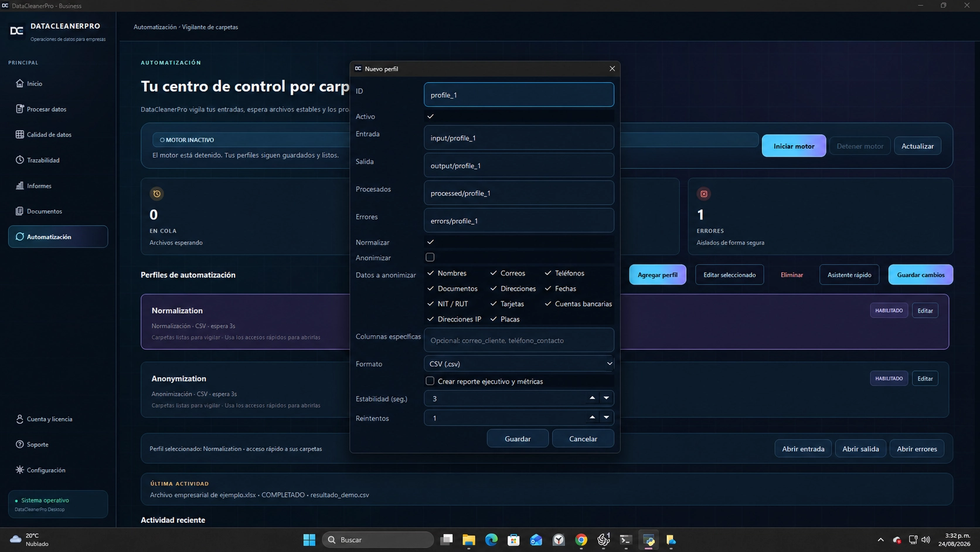This screenshot has width=980, height=552.
Task: Open the Formato CSV dropdown
Action: click(519, 364)
